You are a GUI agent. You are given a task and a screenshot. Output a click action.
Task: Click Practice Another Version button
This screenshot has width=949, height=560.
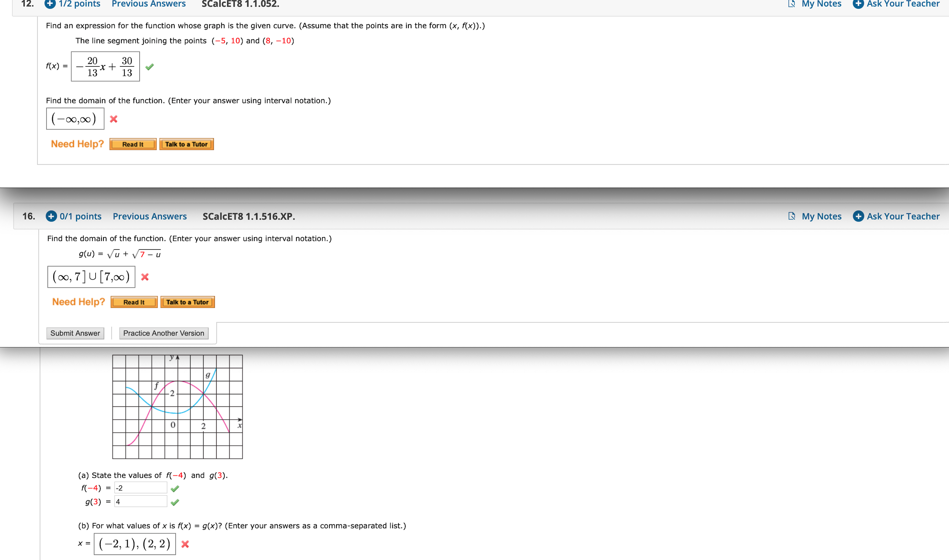click(163, 332)
